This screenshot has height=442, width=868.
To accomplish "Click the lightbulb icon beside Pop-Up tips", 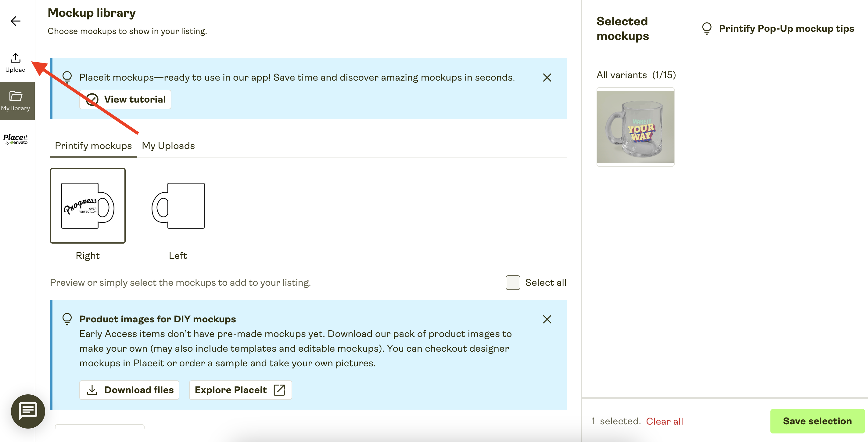I will (x=707, y=29).
